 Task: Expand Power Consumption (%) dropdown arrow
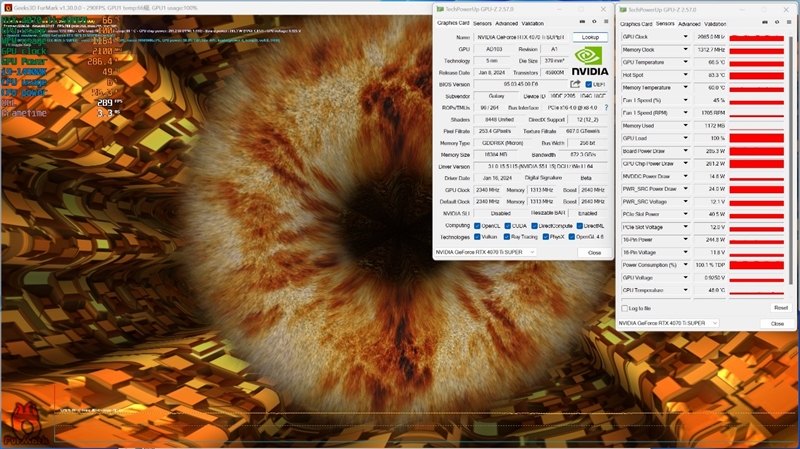pos(685,265)
